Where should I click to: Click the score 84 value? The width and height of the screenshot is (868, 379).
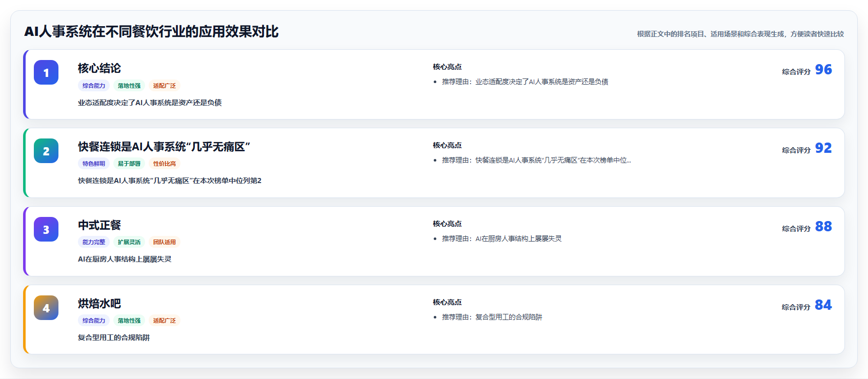[x=823, y=305]
